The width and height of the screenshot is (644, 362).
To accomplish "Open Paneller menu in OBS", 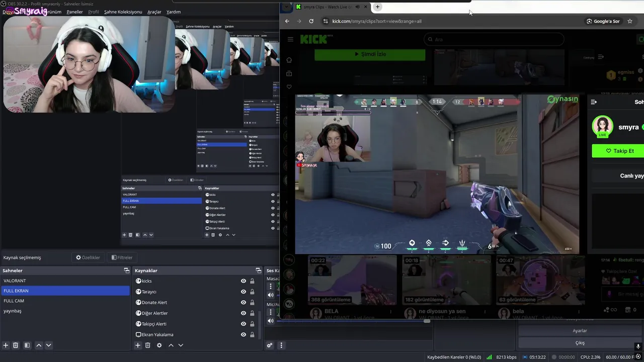I will pos(74,12).
